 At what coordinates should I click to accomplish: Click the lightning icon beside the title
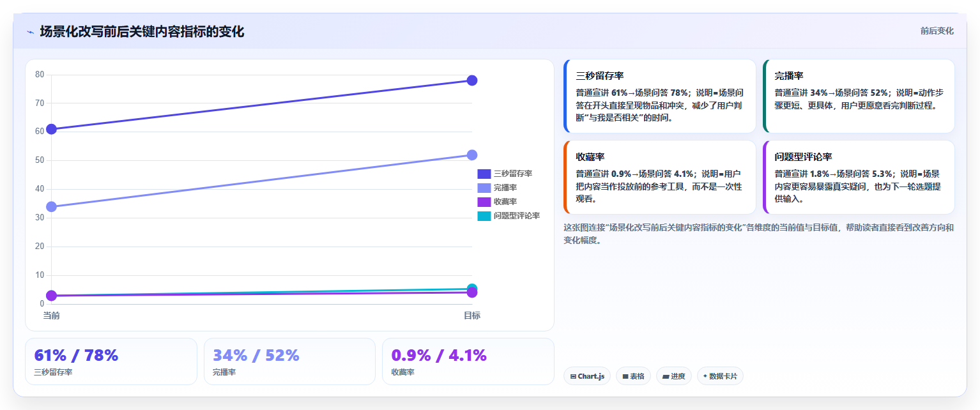tap(30, 32)
